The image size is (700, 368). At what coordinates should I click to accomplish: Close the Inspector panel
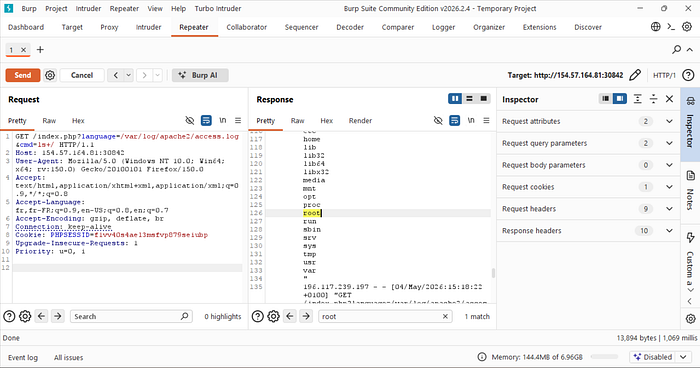point(669,99)
